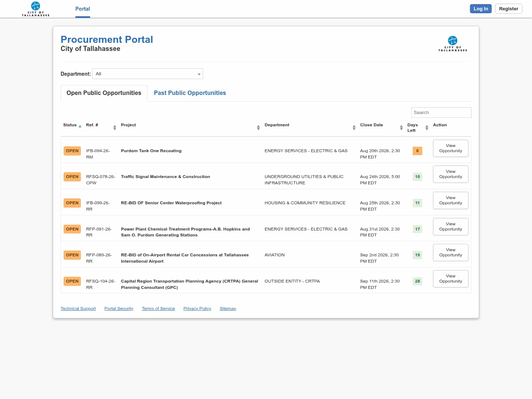Click reference number 'RFSQ-078-26-CPW'
This screenshot has height=399, width=532.
[x=100, y=180]
